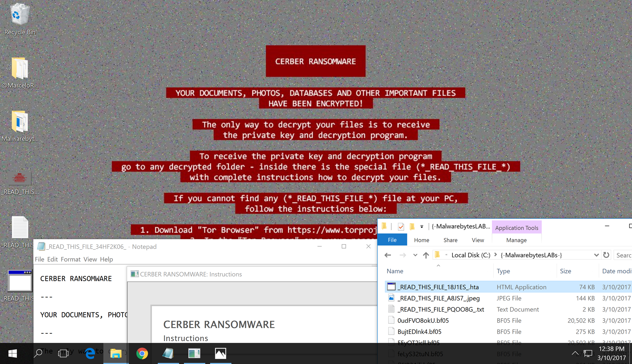Open the @MarceloR... folder on desktop
Viewport: 632px width, 364px height.
(20, 73)
